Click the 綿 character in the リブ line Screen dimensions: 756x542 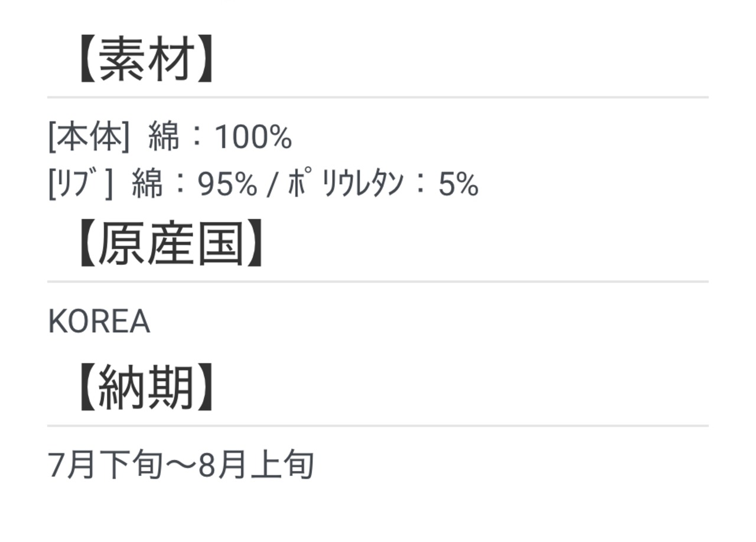coord(147,184)
